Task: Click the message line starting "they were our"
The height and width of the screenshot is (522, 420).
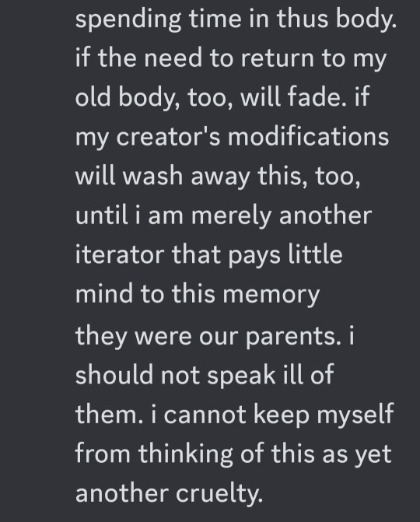Action: coord(215,336)
